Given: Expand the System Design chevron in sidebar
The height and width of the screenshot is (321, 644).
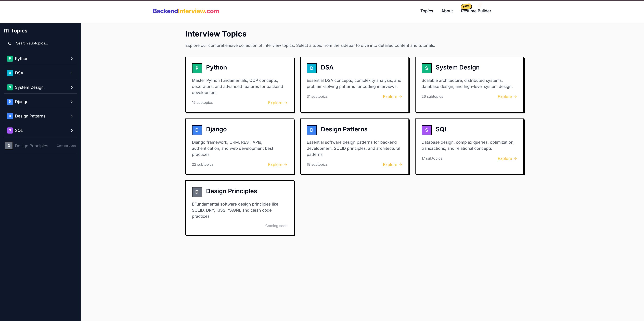Looking at the screenshot, I should click(x=72, y=87).
